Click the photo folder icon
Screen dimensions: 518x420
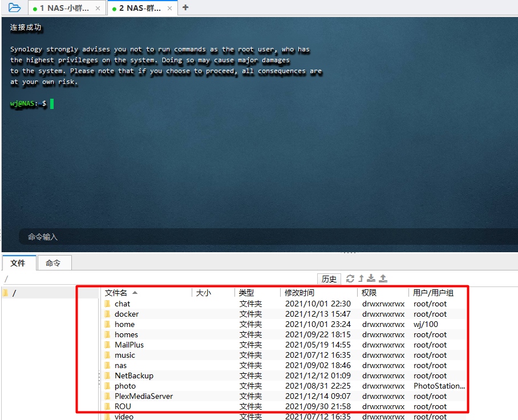point(107,386)
